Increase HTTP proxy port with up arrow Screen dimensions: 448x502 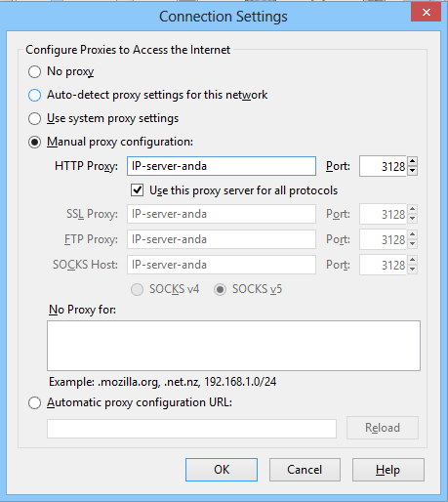[x=413, y=161]
